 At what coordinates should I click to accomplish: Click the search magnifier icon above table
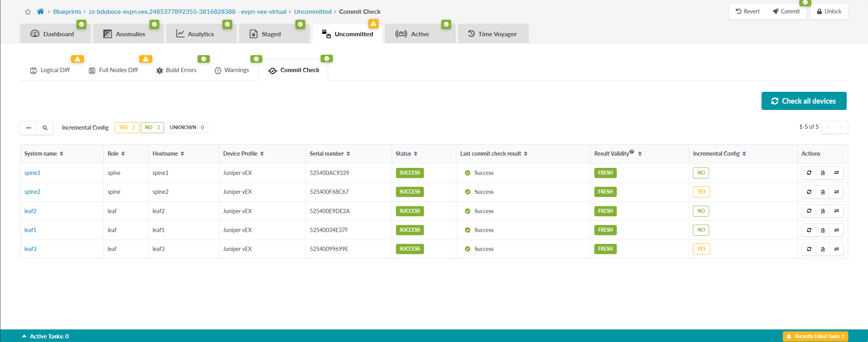coord(45,128)
